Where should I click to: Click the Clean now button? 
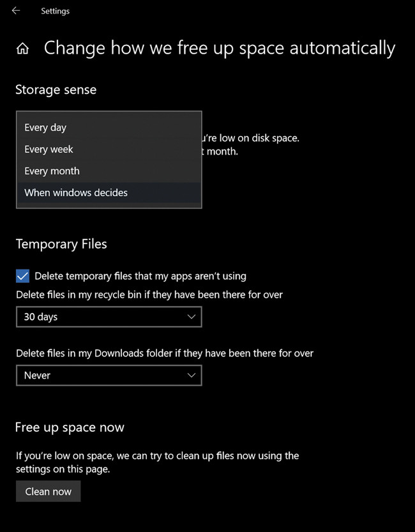click(x=48, y=491)
